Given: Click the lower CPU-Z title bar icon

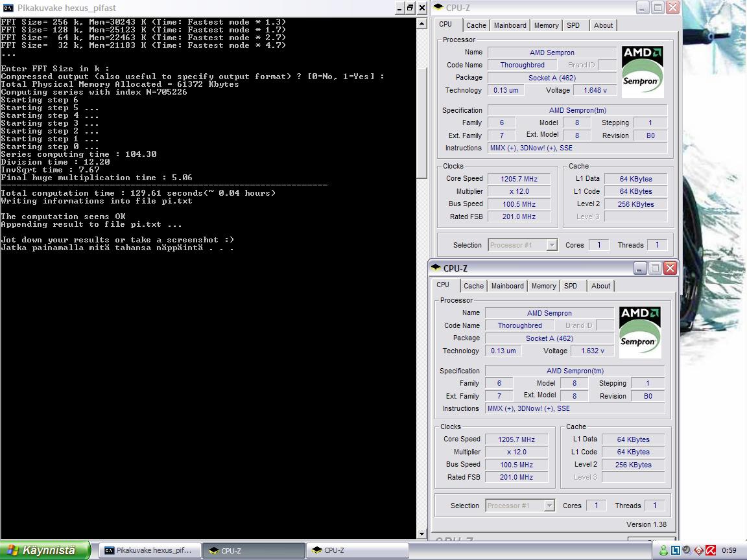Looking at the screenshot, I should pyautogui.click(x=436, y=268).
